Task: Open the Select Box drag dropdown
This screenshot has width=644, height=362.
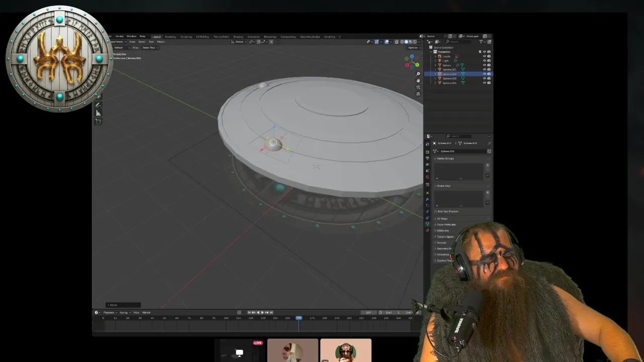Action: (150, 48)
